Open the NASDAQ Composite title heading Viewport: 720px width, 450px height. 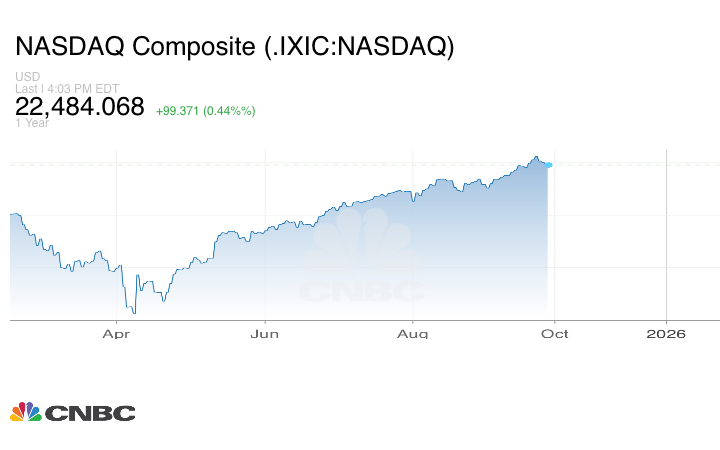[x=235, y=48]
